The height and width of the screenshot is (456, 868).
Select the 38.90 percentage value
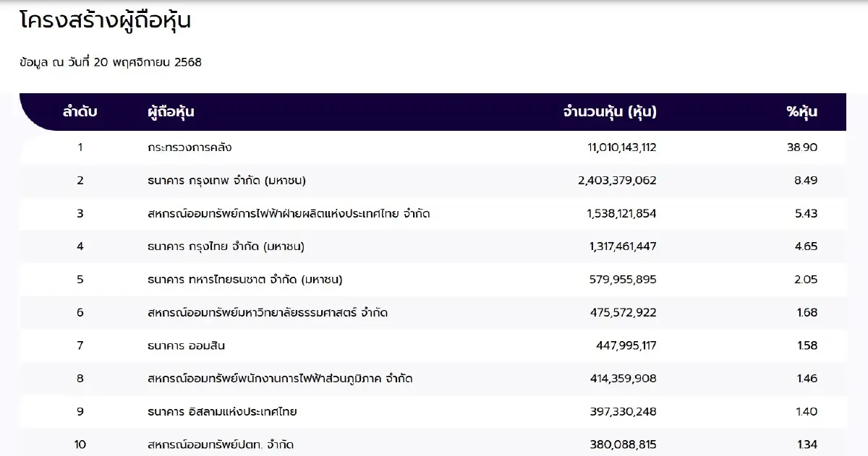tap(805, 147)
